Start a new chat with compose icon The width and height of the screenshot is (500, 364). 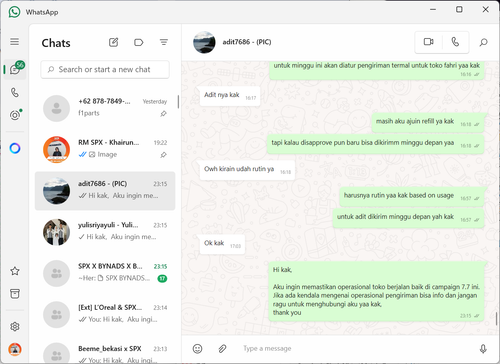114,42
